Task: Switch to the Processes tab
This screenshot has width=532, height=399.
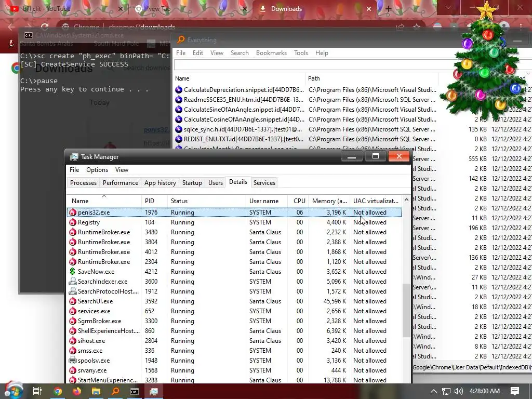Action: [x=84, y=182]
